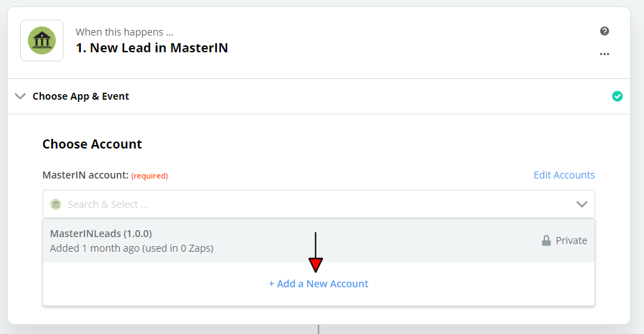
Task: Select the MasterINLeads (1.0.0) account option
Action: (x=101, y=234)
